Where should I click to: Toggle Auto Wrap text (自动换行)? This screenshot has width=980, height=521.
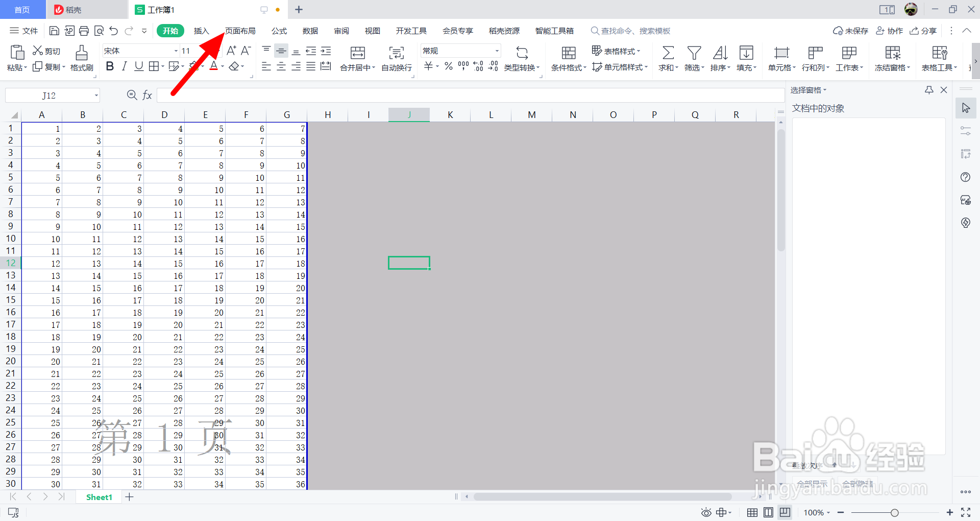click(x=397, y=58)
